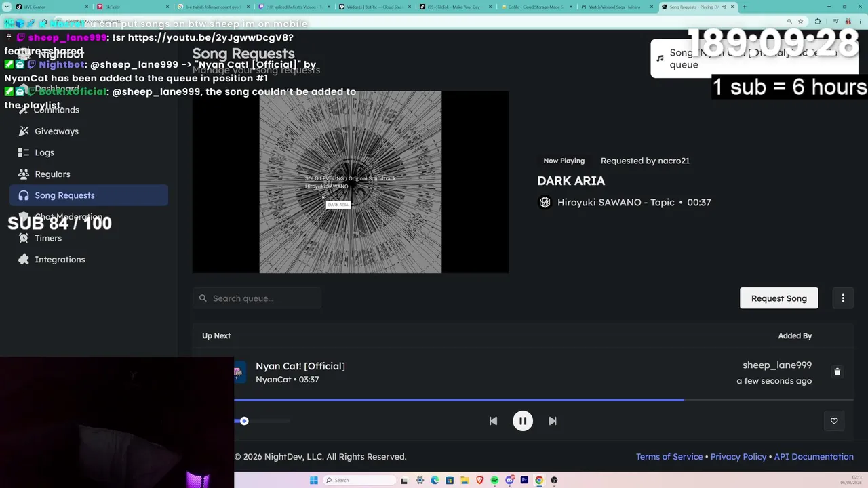Skip to the previous track
The height and width of the screenshot is (488, 868).
tap(493, 421)
